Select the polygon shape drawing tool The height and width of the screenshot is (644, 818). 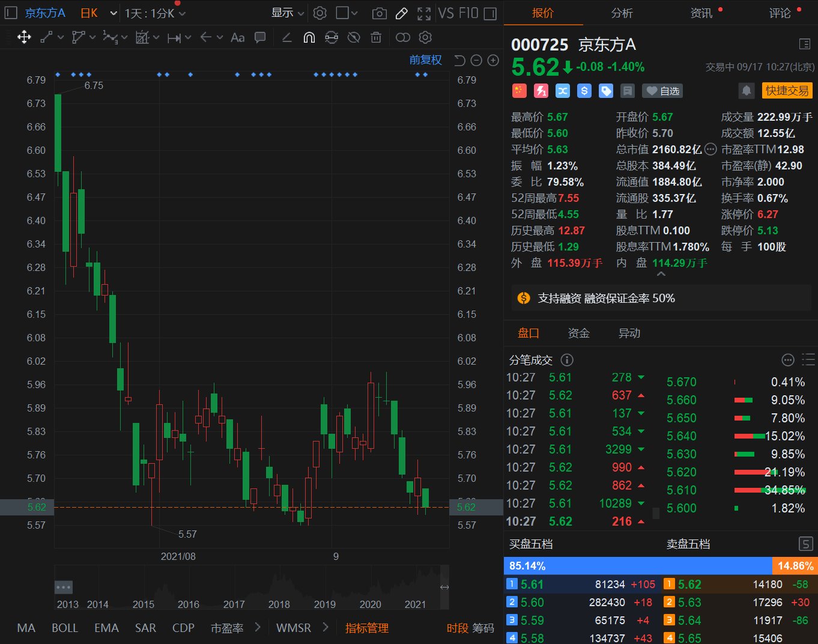pyautogui.click(x=78, y=37)
